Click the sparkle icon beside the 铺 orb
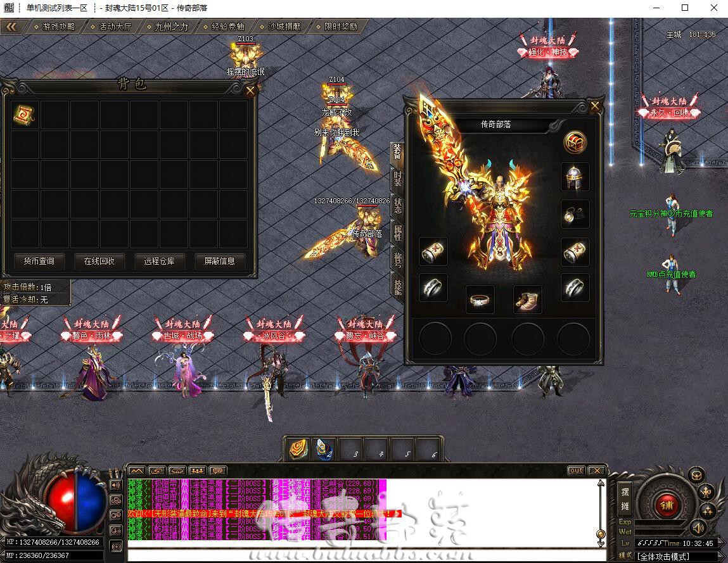Image resolution: width=728 pixels, height=563 pixels. coord(707,510)
